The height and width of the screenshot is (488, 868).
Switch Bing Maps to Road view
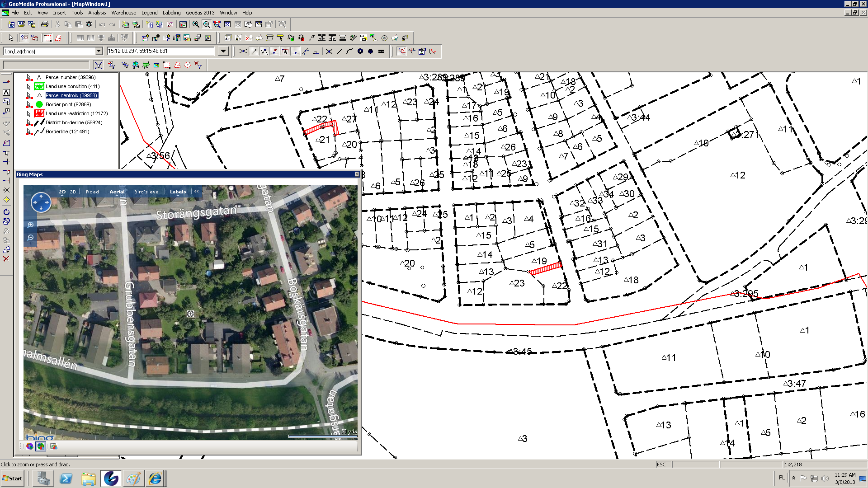pos(92,192)
